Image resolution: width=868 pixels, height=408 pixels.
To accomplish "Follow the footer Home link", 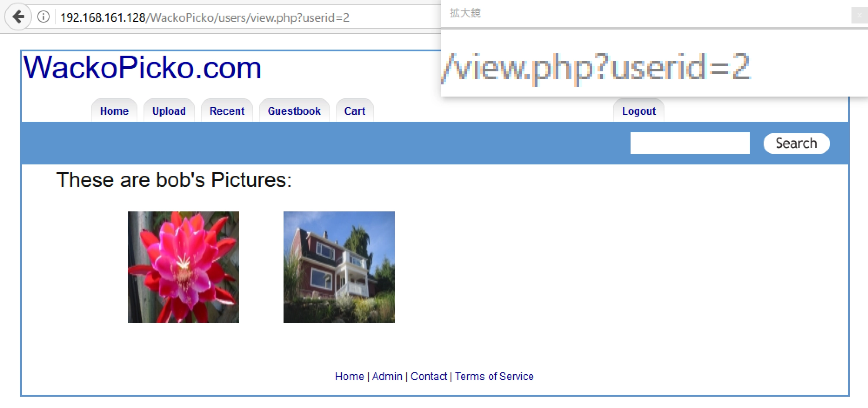I will coord(349,376).
